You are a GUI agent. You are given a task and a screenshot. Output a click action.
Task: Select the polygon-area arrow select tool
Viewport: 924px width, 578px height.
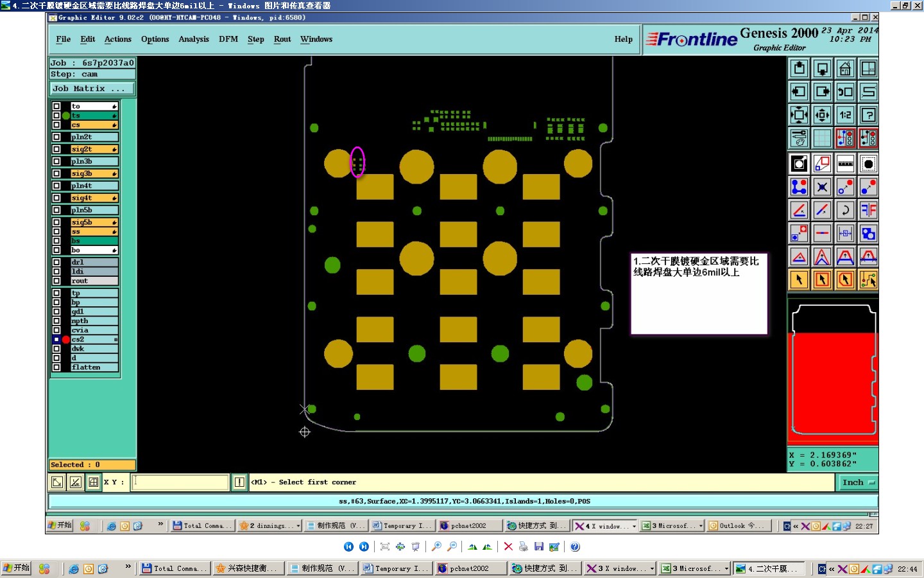845,279
